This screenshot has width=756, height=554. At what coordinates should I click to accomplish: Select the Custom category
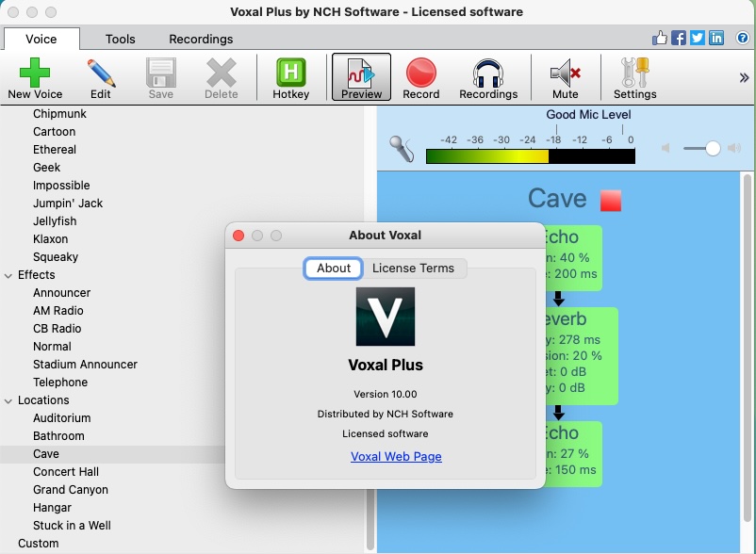pyautogui.click(x=38, y=543)
